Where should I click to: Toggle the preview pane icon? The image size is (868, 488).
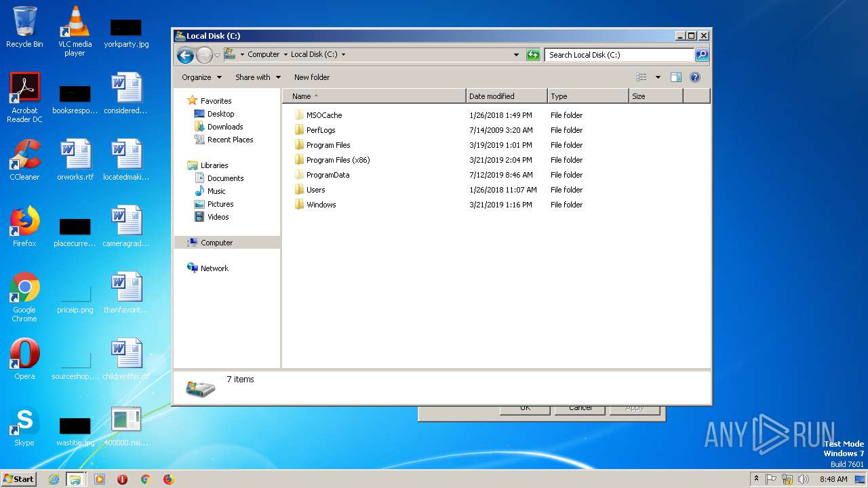[675, 77]
